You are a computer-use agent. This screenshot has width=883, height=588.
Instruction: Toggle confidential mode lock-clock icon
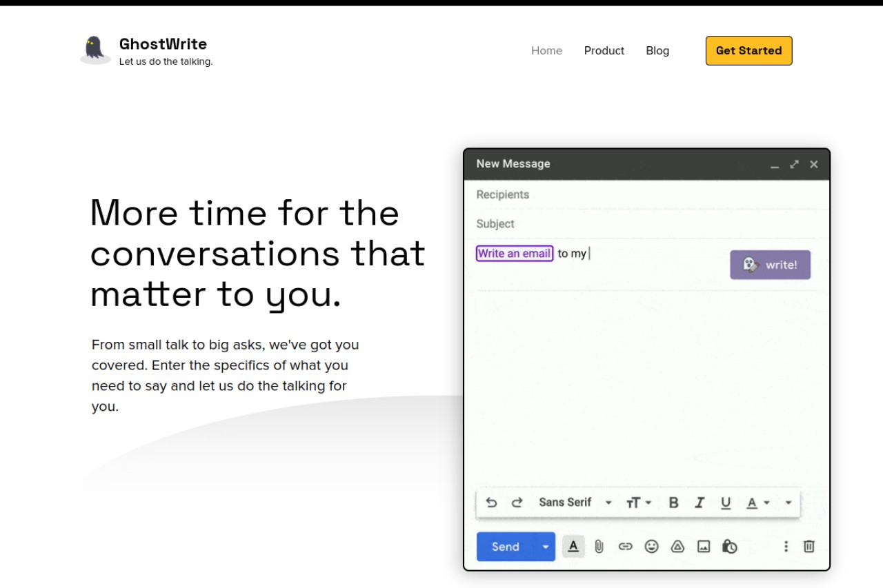click(730, 547)
